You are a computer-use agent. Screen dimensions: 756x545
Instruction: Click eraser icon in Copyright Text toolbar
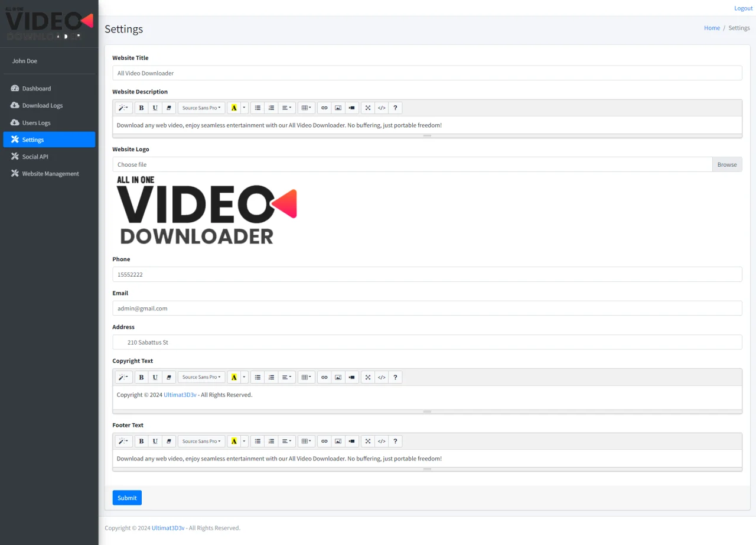pos(169,377)
